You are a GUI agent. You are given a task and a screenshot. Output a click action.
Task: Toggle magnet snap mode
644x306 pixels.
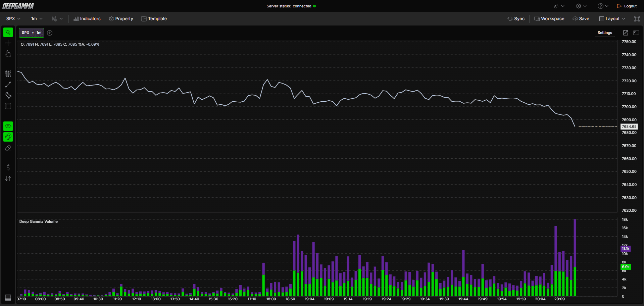point(8,137)
